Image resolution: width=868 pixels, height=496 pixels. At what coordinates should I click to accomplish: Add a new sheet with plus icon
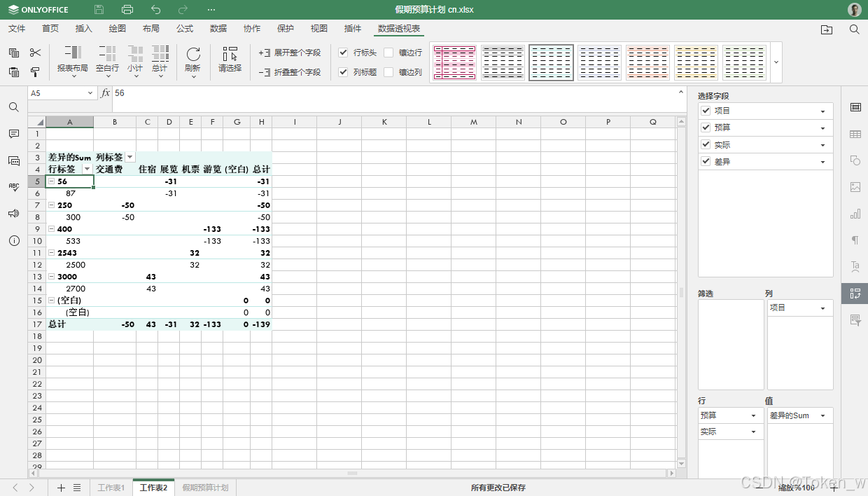[61, 488]
